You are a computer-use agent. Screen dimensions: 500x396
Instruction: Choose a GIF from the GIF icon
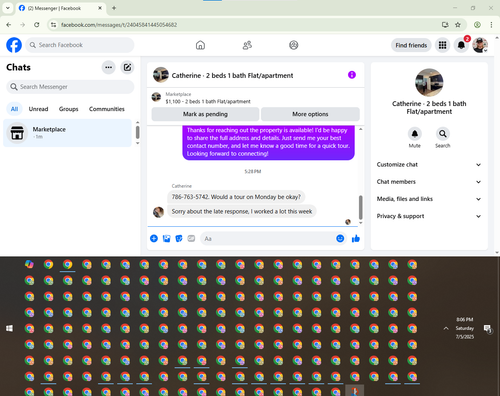tap(191, 238)
